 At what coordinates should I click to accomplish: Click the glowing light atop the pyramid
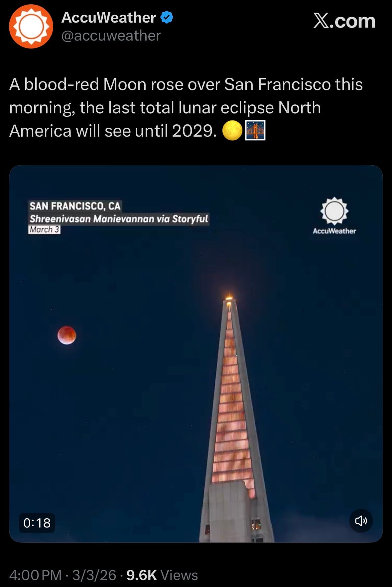pyautogui.click(x=229, y=295)
